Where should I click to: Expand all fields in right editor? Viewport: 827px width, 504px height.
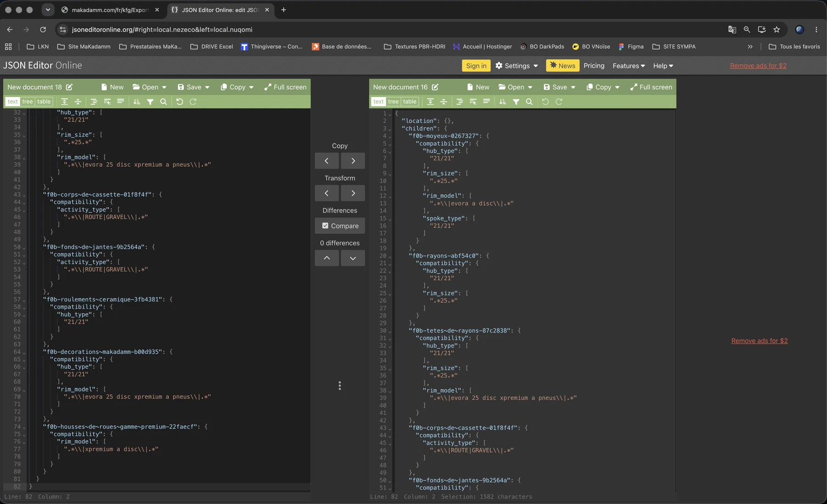coord(430,102)
